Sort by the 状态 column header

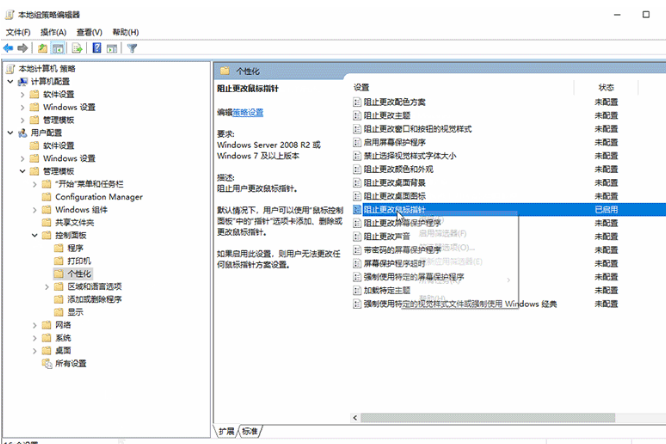coord(606,88)
